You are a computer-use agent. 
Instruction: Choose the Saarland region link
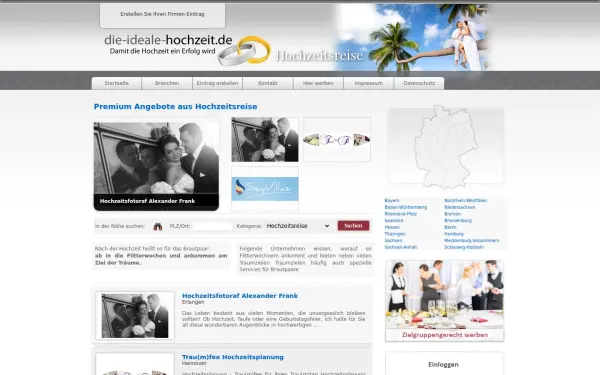[394, 221]
